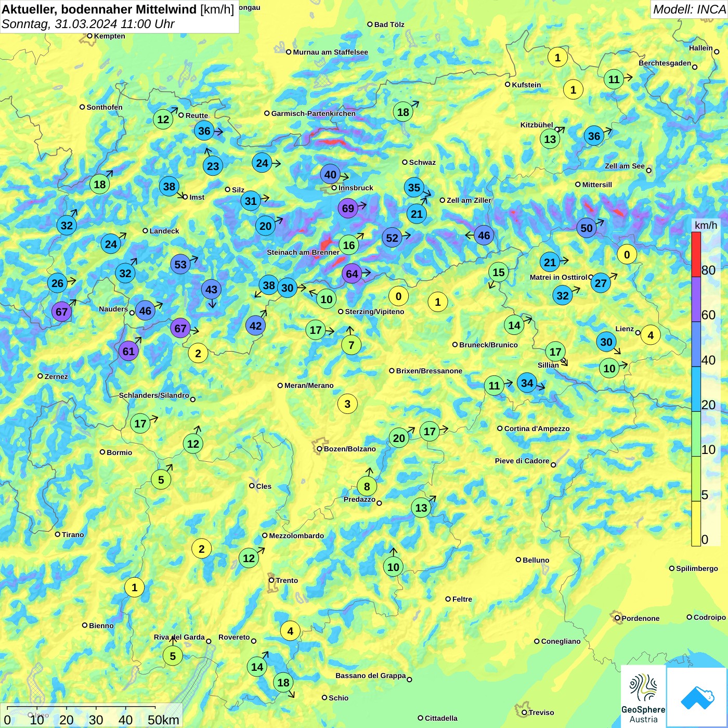
Task: Select the 34 km/h wind marker
Action: click(527, 383)
